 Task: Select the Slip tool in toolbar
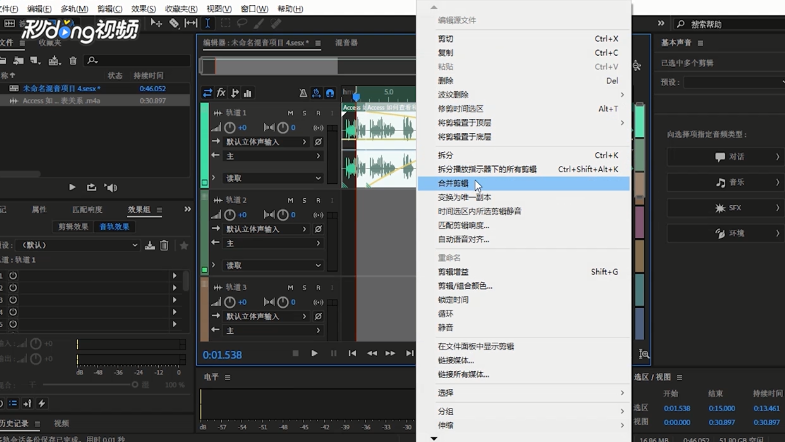click(191, 23)
